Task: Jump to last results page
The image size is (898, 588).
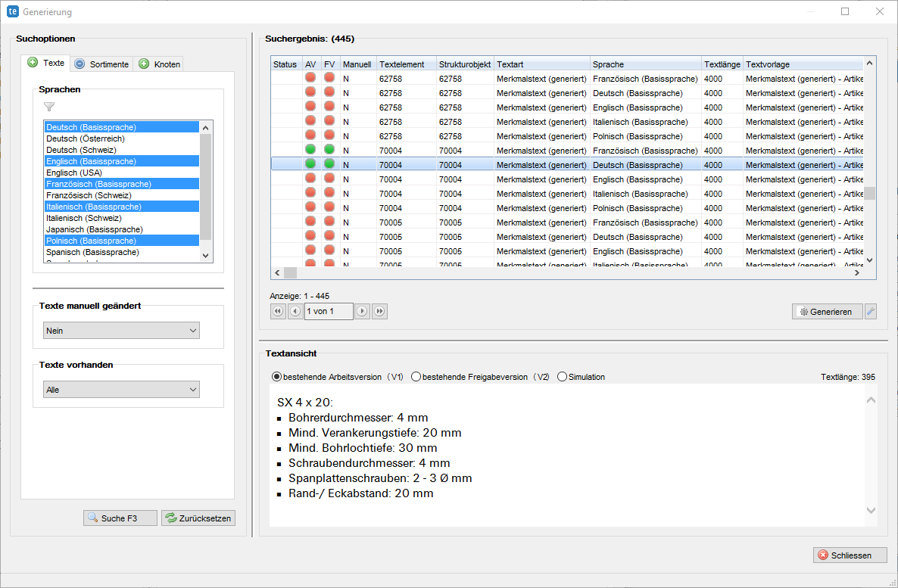Action: tap(379, 312)
